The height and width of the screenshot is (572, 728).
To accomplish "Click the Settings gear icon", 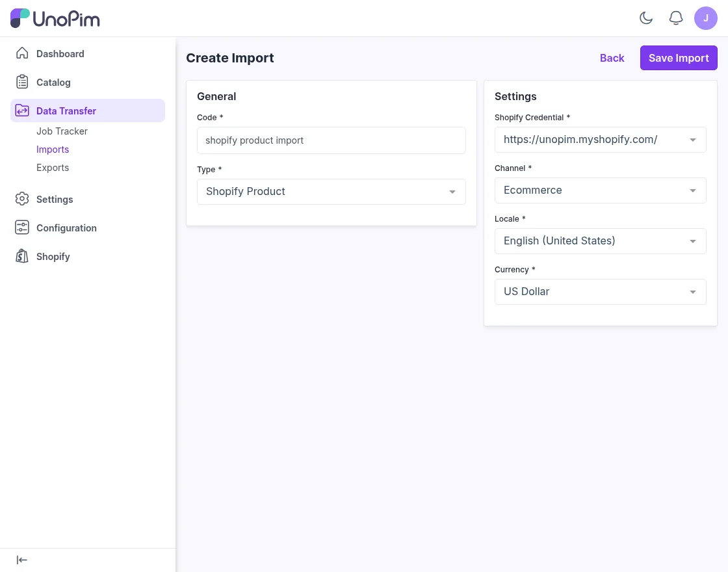I will point(22,199).
